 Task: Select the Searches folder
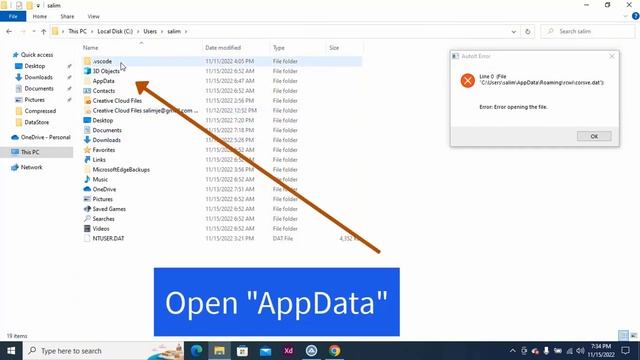pos(103,219)
